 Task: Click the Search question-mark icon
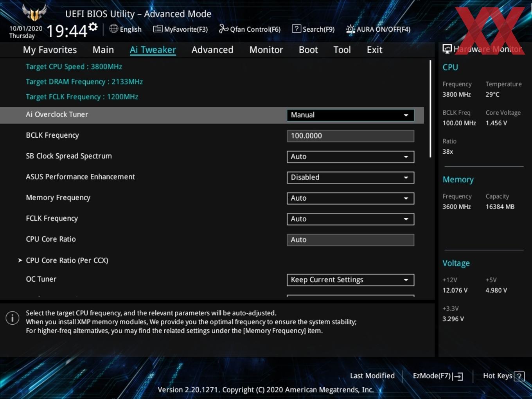pyautogui.click(x=297, y=29)
